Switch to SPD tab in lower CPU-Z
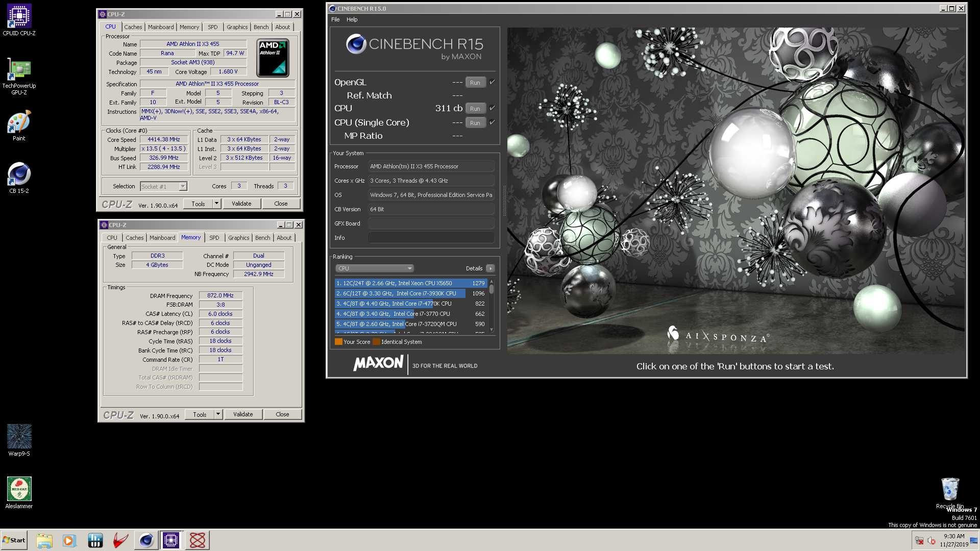The height and width of the screenshot is (551, 980). [214, 238]
